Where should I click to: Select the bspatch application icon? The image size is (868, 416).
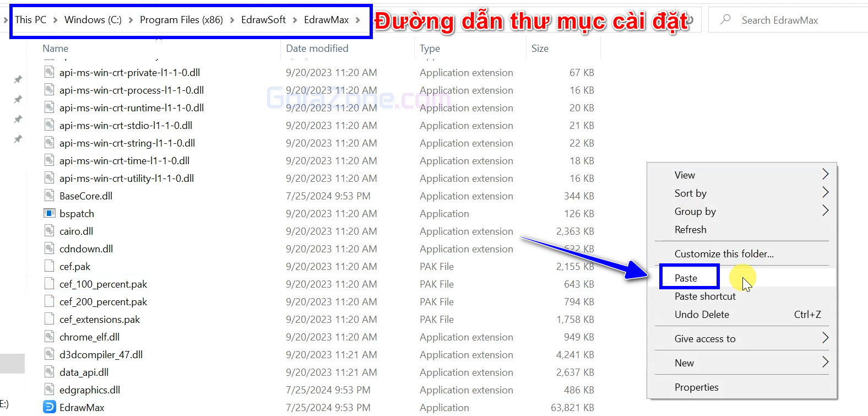tap(50, 213)
